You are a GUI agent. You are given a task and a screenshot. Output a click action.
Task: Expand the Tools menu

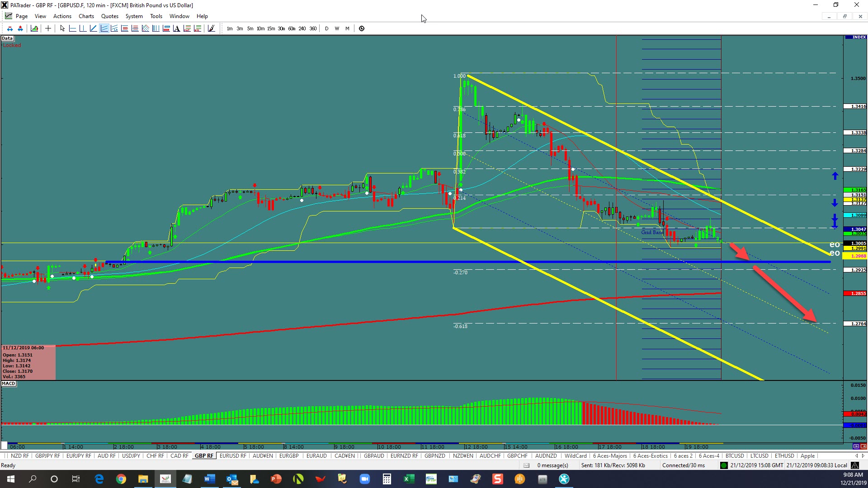click(156, 16)
